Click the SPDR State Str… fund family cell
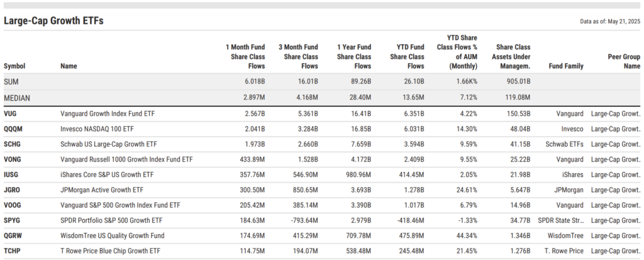 [560, 220]
